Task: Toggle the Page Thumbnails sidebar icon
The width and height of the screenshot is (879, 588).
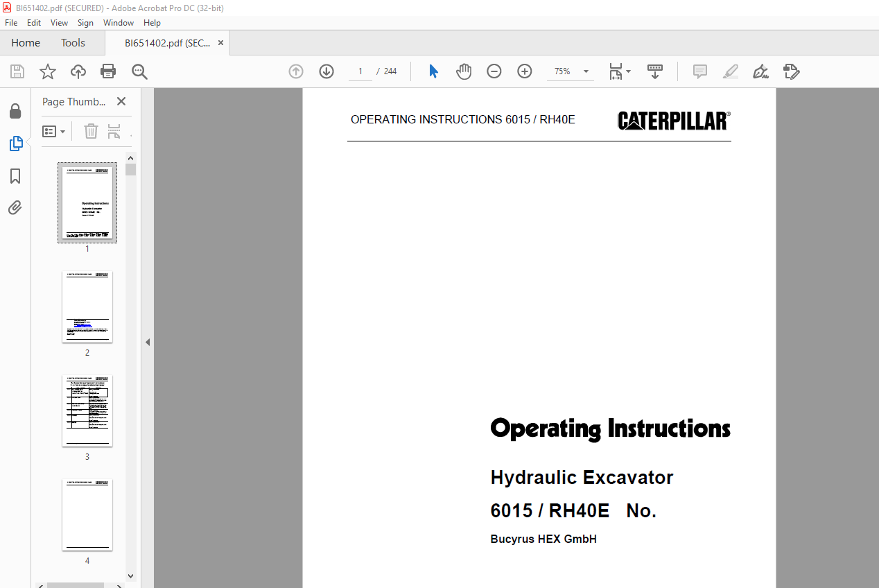Action: 15,144
